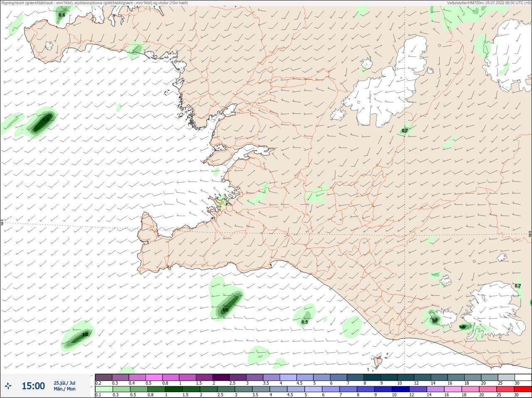Click the small Vestmannaeyjar island off the south coast
The image size is (532, 398).
pos(378,361)
